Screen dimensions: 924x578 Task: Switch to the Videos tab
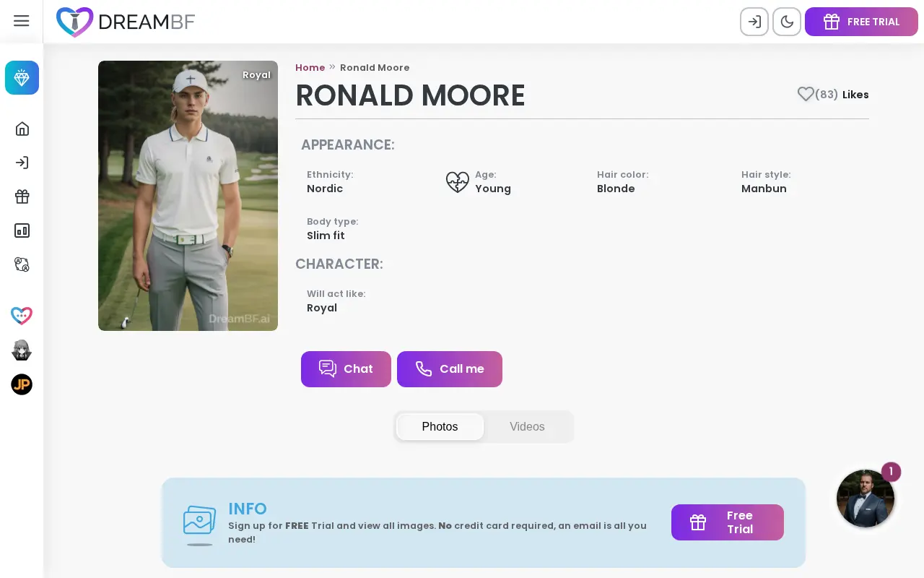click(x=527, y=427)
